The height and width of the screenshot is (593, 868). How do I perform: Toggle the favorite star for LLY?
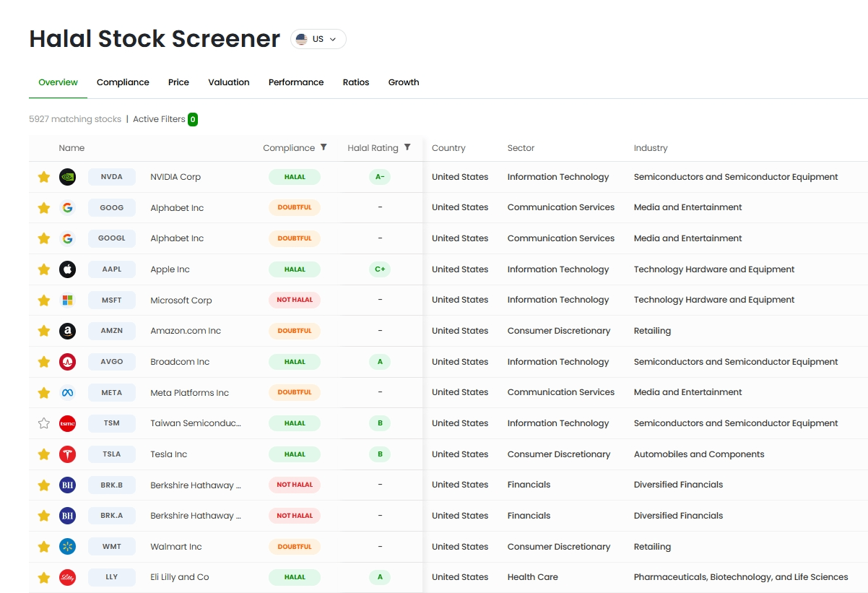(44, 577)
